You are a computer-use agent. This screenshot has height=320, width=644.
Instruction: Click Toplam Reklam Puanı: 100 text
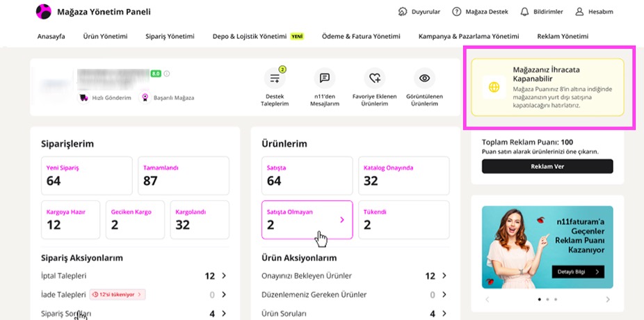point(527,143)
